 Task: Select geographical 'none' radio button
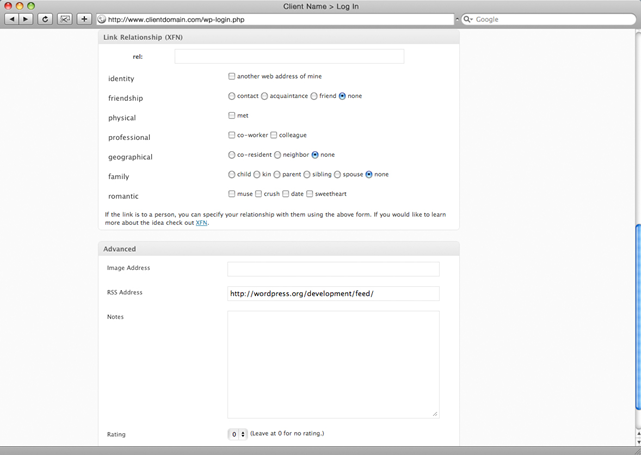[x=315, y=155]
